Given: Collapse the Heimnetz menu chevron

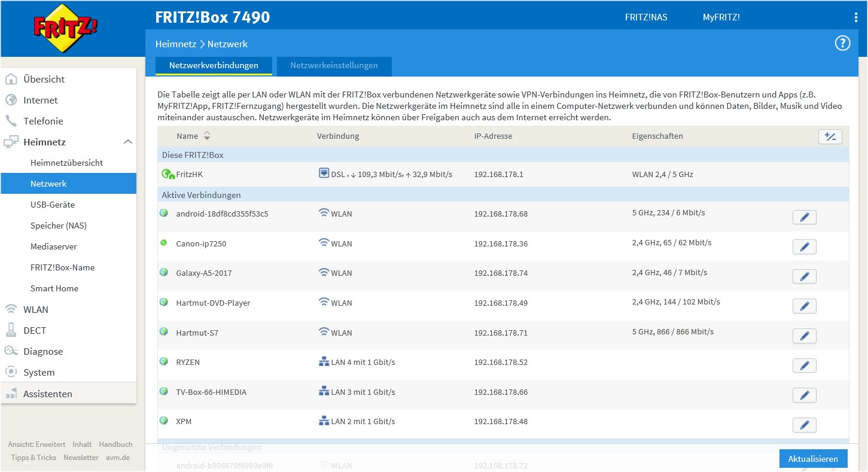Looking at the screenshot, I should point(127,142).
